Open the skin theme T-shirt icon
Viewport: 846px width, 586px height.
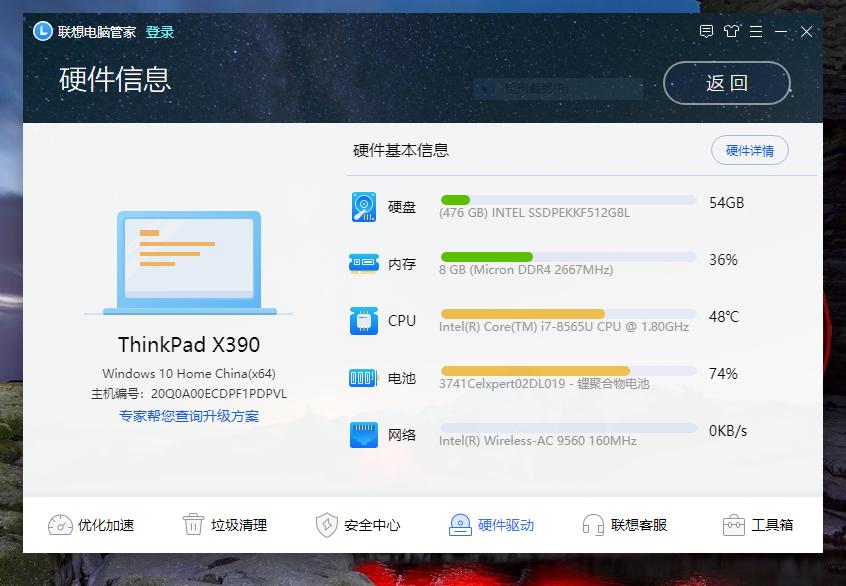pos(731,31)
